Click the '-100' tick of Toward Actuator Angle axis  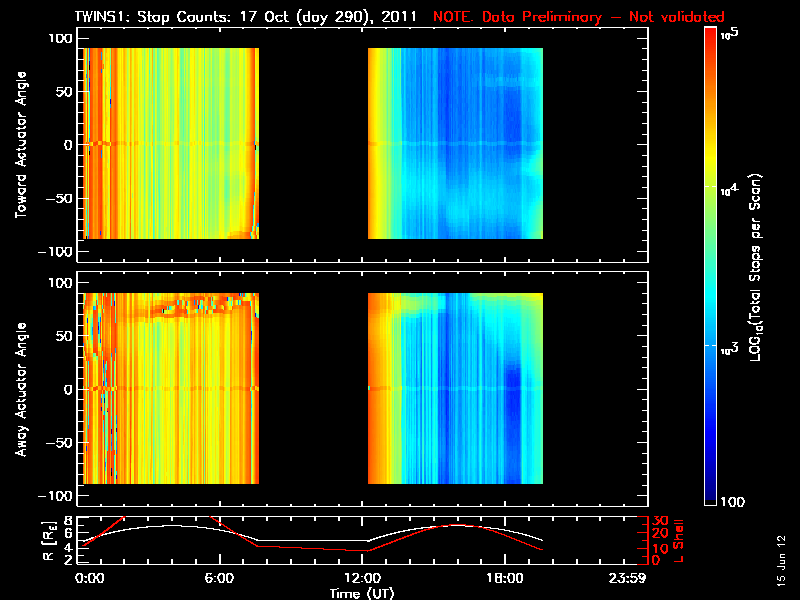pos(55,252)
